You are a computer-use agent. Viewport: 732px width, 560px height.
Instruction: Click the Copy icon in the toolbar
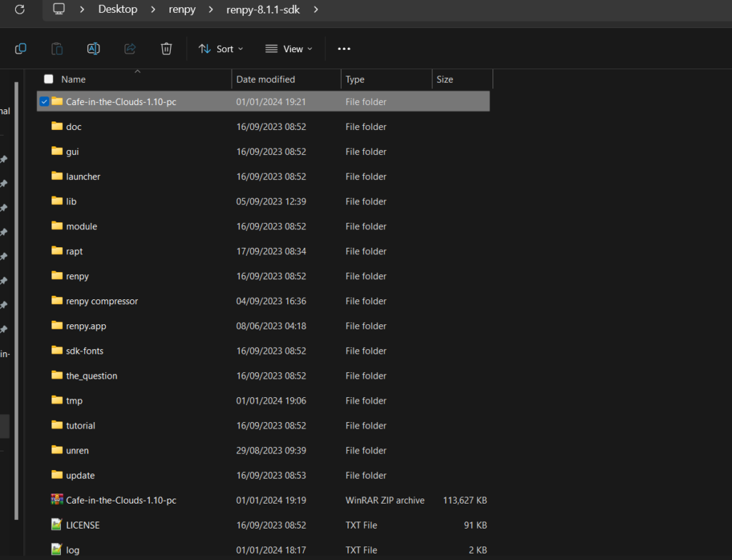tap(21, 49)
